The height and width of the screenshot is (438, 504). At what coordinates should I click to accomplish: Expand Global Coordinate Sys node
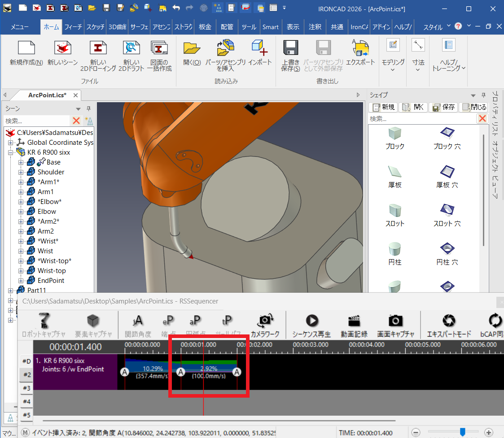pyautogui.click(x=11, y=142)
